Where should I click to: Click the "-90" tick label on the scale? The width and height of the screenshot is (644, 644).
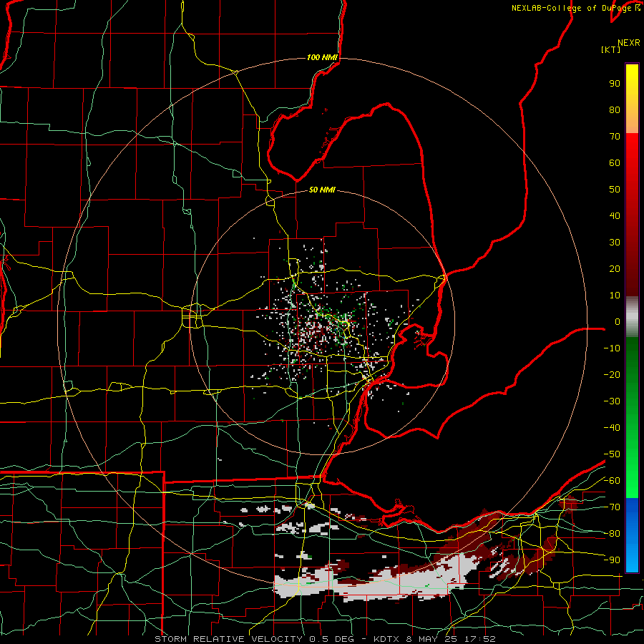click(612, 560)
